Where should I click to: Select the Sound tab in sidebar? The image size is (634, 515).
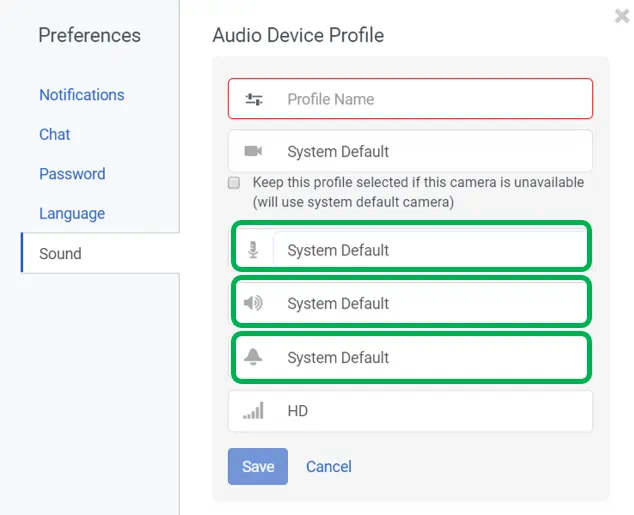click(x=60, y=253)
